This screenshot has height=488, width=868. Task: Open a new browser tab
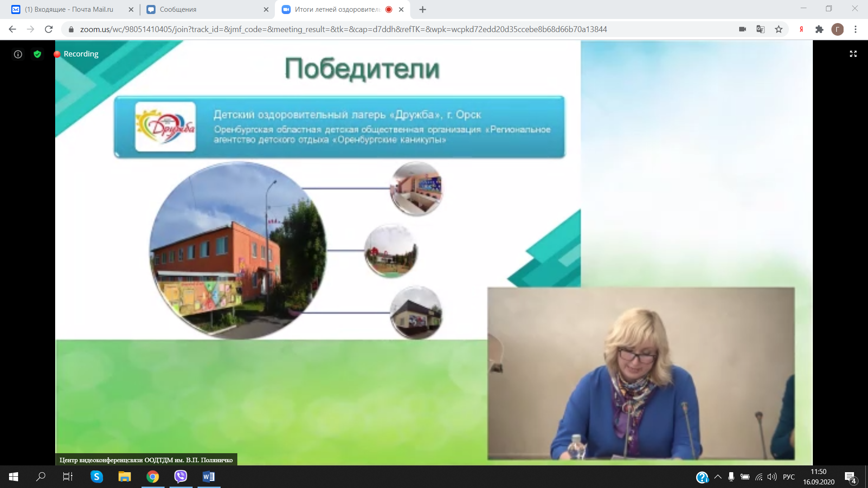423,9
